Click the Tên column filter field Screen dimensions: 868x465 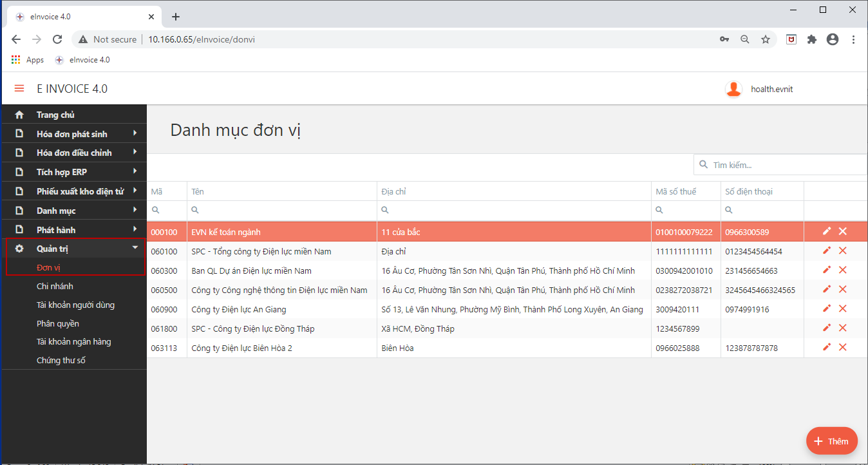pyautogui.click(x=282, y=210)
